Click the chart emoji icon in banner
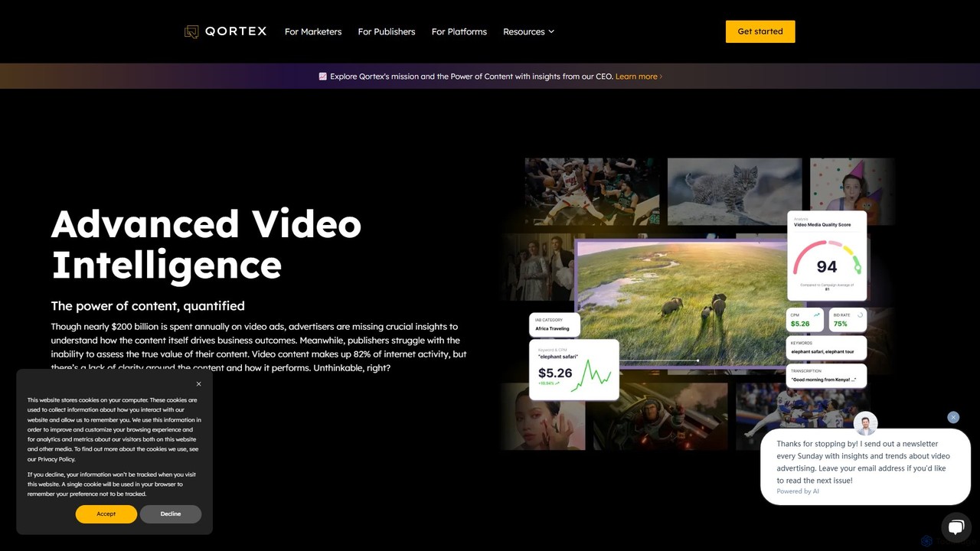980x551 pixels. click(323, 77)
